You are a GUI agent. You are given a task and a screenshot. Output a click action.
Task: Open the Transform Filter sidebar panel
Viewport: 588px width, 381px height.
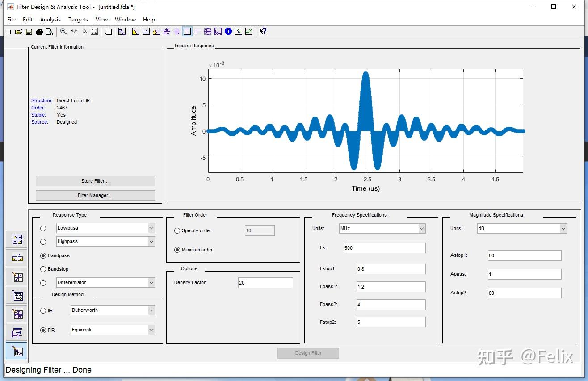(x=17, y=258)
